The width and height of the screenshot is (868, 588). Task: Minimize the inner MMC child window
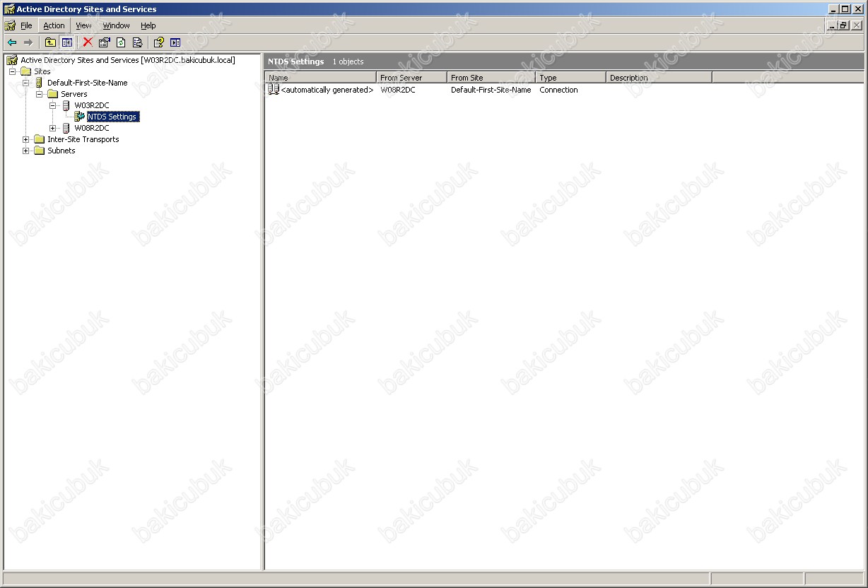[x=832, y=25]
